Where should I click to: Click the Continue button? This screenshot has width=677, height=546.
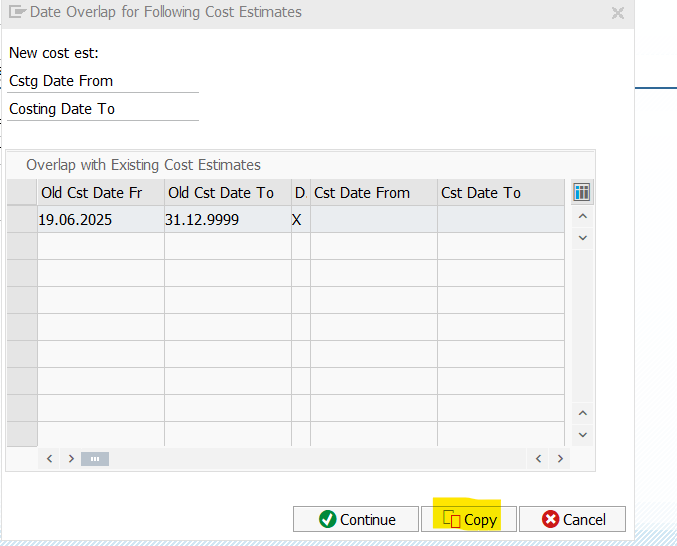tap(356, 519)
